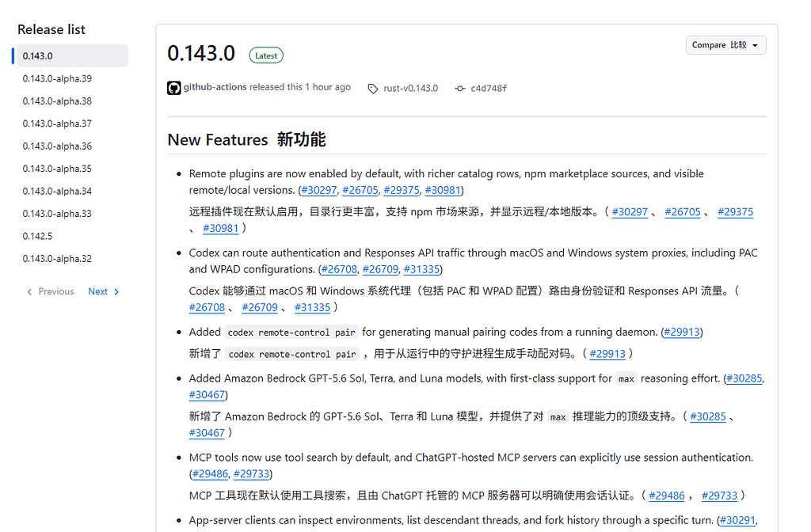Open #26705 in Chinese remote plugins line

click(682, 212)
